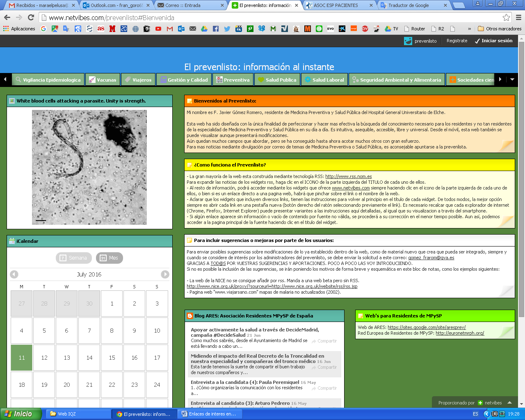This screenshot has width=525, height=420.
Task: Open the tab list dropdown arrow
Action: (512, 80)
